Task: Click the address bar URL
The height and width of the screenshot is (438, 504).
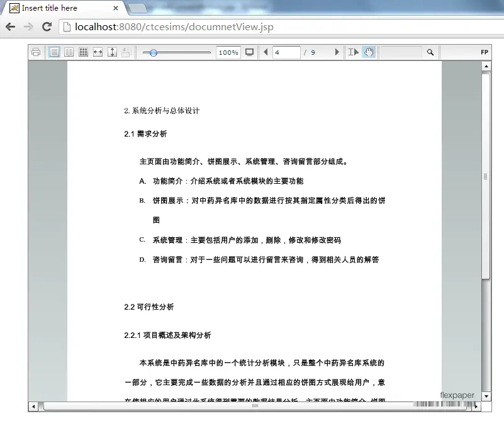Action: [x=174, y=26]
